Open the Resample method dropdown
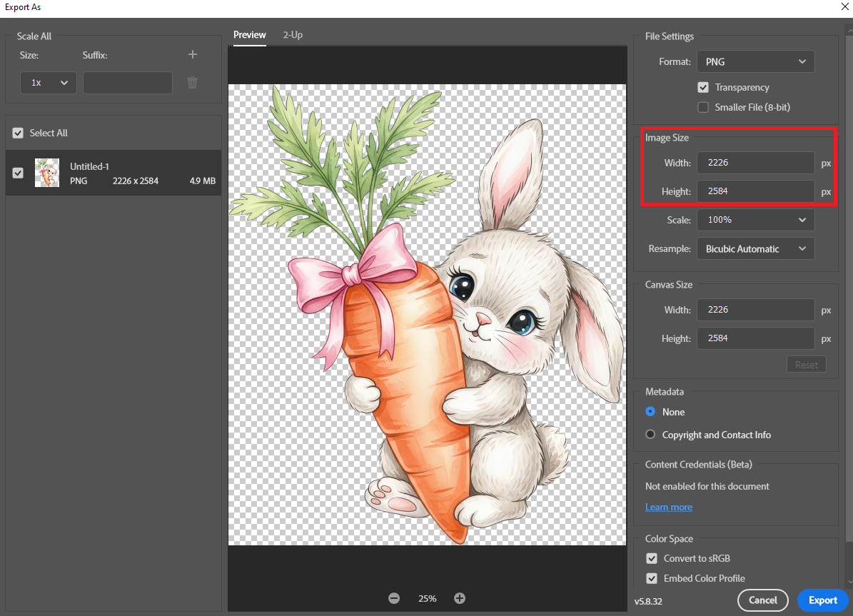853x616 pixels. tap(755, 248)
